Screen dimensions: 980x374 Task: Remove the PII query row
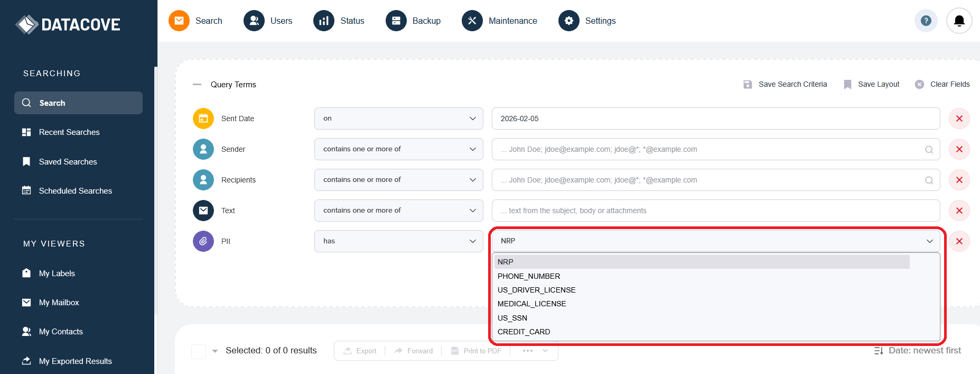[959, 241]
